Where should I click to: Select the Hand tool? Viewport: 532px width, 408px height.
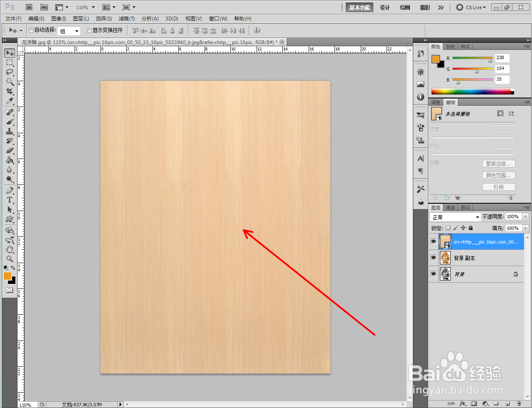[x=10, y=249]
